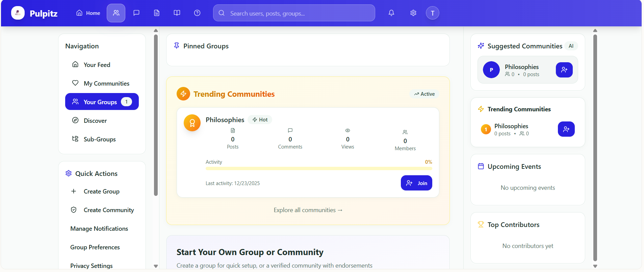
Task: Click the Philosophies award badge icon
Action: coord(192,123)
